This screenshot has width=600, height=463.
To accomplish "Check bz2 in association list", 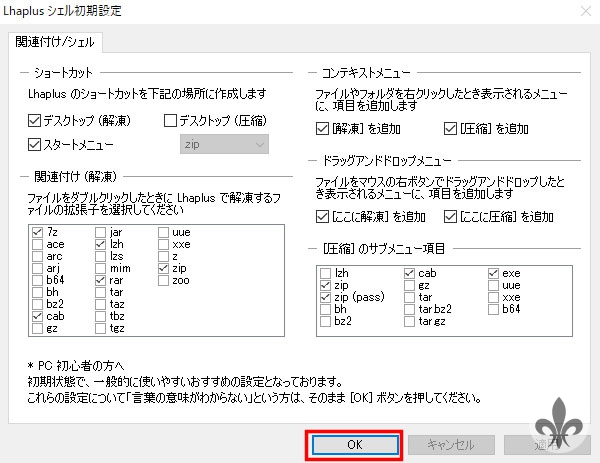I will (37, 304).
